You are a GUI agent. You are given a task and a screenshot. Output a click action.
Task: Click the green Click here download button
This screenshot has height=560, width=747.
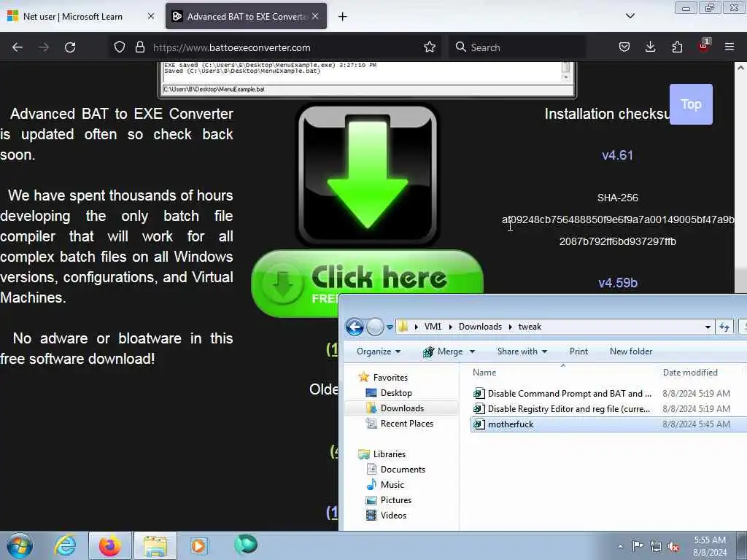click(368, 282)
